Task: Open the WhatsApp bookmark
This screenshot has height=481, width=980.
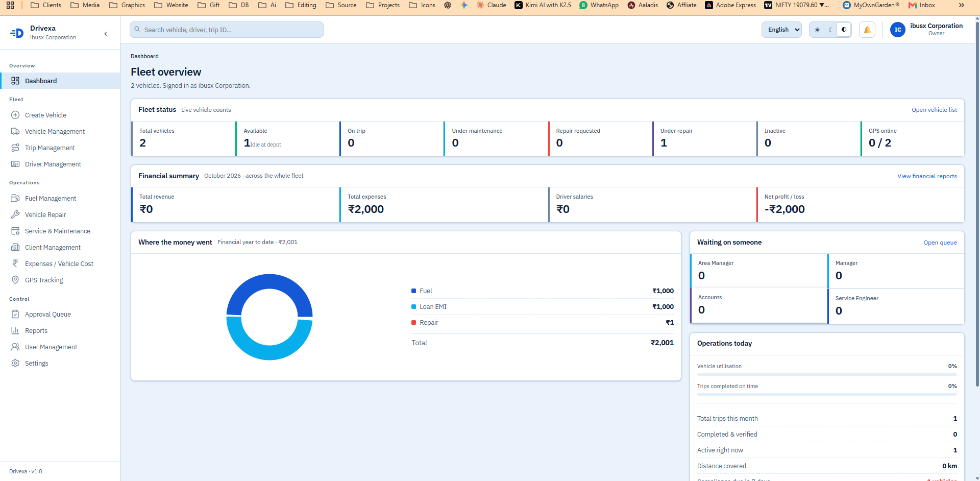Action: click(x=599, y=5)
